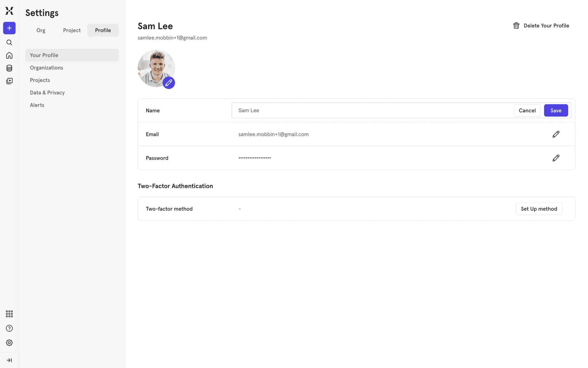Open the session replay play icon

click(x=9, y=81)
